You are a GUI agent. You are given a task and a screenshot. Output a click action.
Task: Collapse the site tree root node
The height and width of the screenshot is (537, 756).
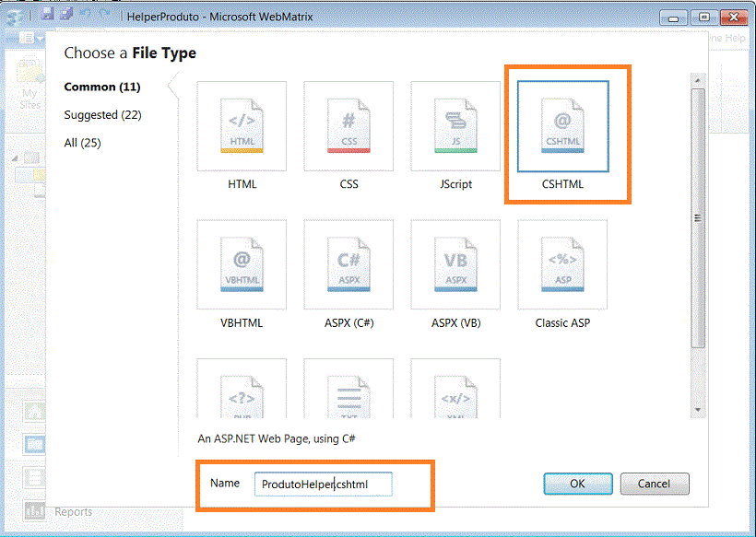tap(15, 158)
